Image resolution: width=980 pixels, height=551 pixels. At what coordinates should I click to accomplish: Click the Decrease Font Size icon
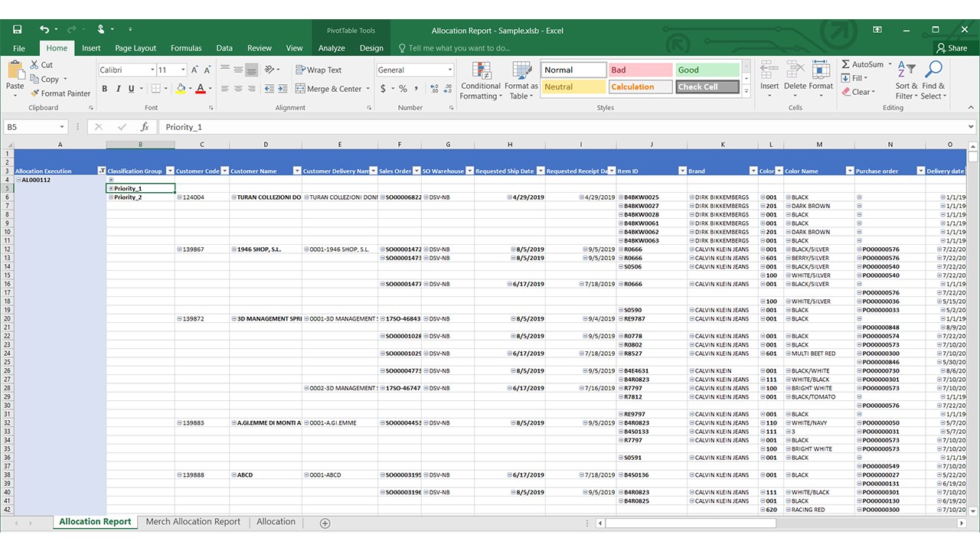[208, 70]
